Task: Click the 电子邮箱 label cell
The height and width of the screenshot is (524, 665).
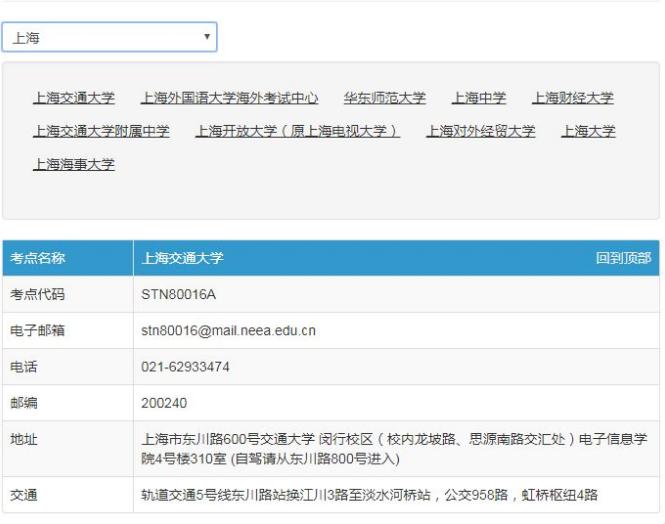Action: (68, 330)
